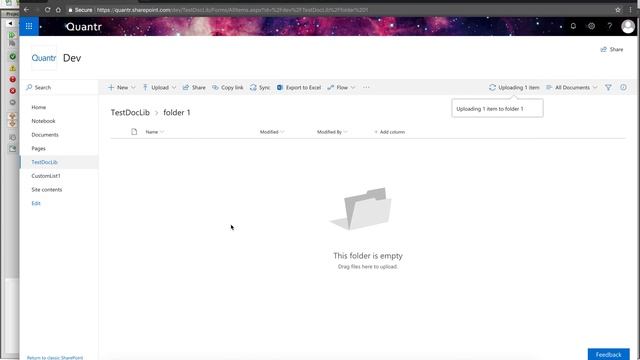Click the TestDocLib breadcrumb
Image resolution: width=640 pixels, height=360 pixels.
(130, 112)
